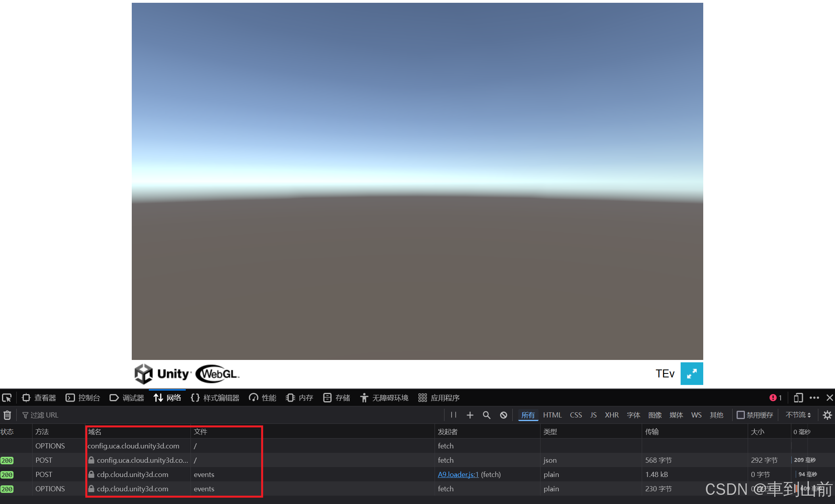
Task: Pause network traffic recording
Action: pyautogui.click(x=453, y=415)
